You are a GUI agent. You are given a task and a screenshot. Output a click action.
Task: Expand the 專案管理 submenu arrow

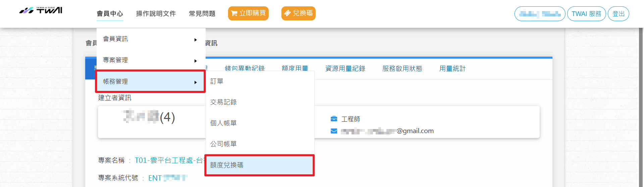point(196,61)
